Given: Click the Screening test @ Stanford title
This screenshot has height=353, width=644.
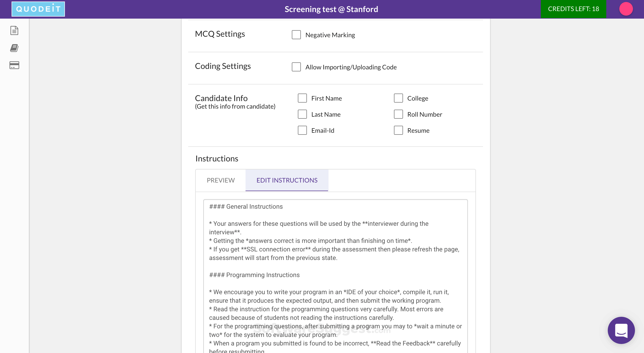Looking at the screenshot, I should point(331,9).
